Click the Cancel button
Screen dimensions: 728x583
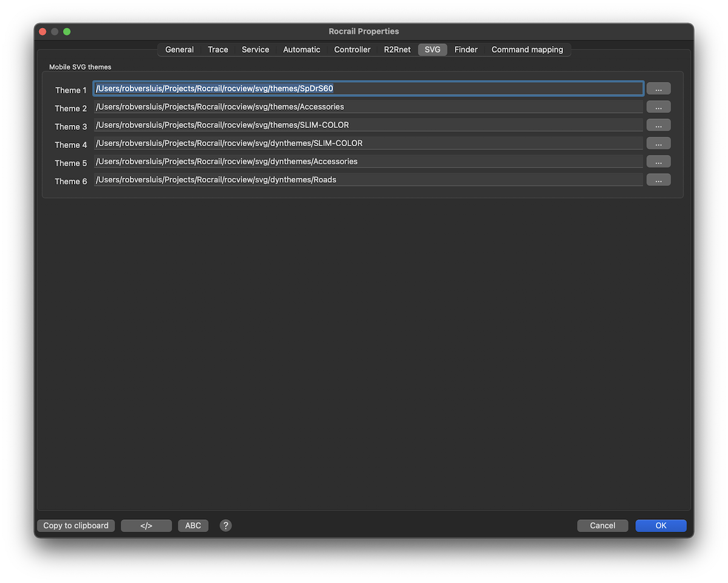click(602, 525)
